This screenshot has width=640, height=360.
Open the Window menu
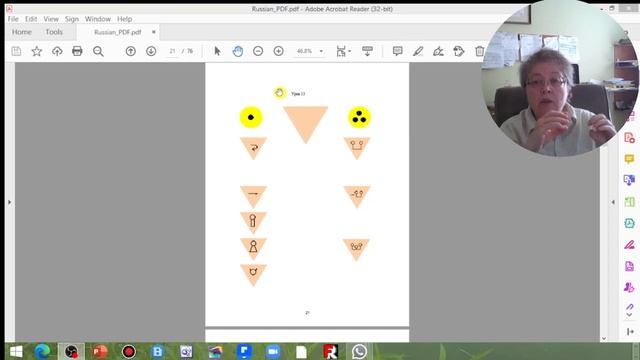98,19
